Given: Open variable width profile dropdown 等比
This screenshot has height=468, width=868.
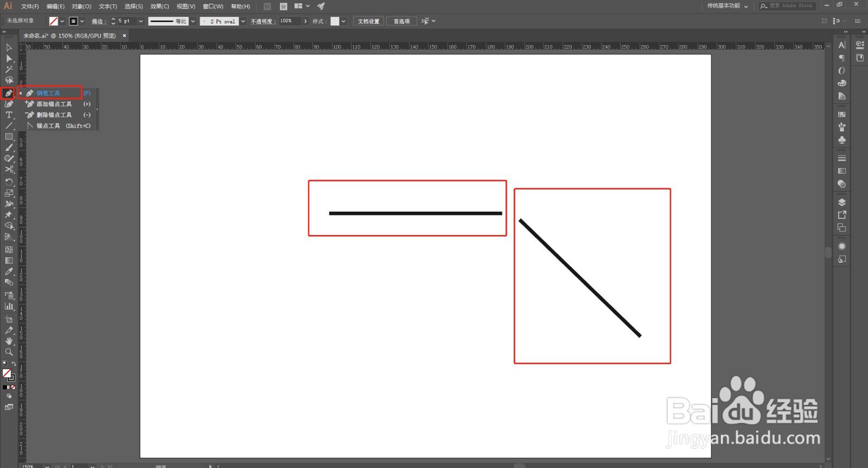Looking at the screenshot, I should tap(193, 21).
